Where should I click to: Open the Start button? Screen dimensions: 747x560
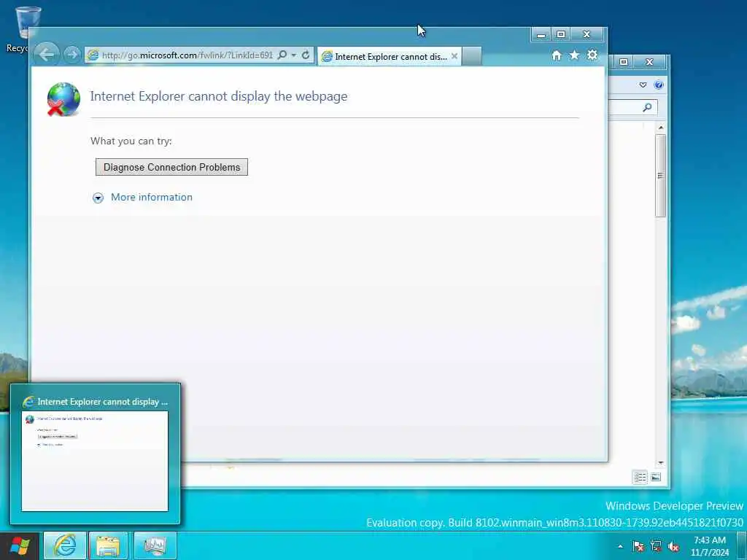(20, 545)
